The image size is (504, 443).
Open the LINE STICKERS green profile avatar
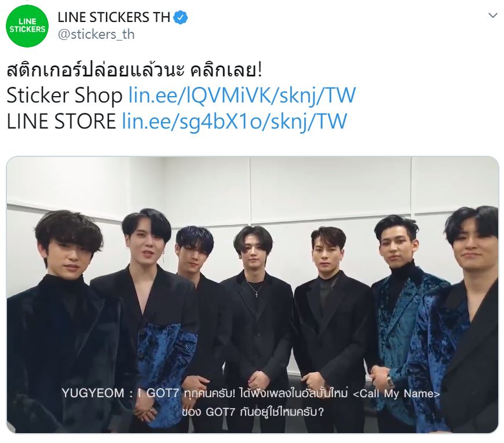coord(27,26)
